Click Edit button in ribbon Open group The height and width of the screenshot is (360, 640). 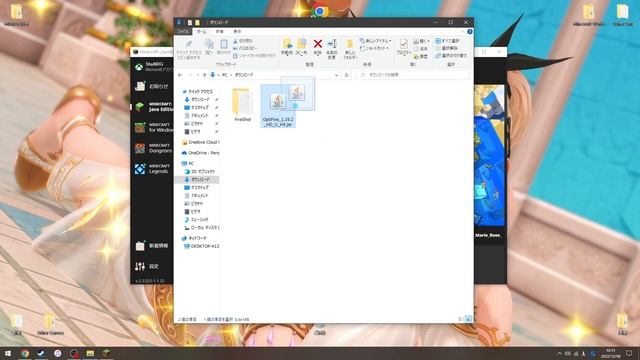coord(421,49)
